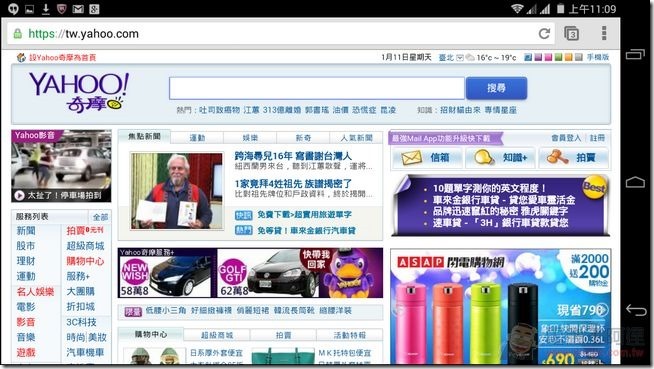Tap the reload page icon
This screenshot has height=369, width=654.
(x=544, y=33)
